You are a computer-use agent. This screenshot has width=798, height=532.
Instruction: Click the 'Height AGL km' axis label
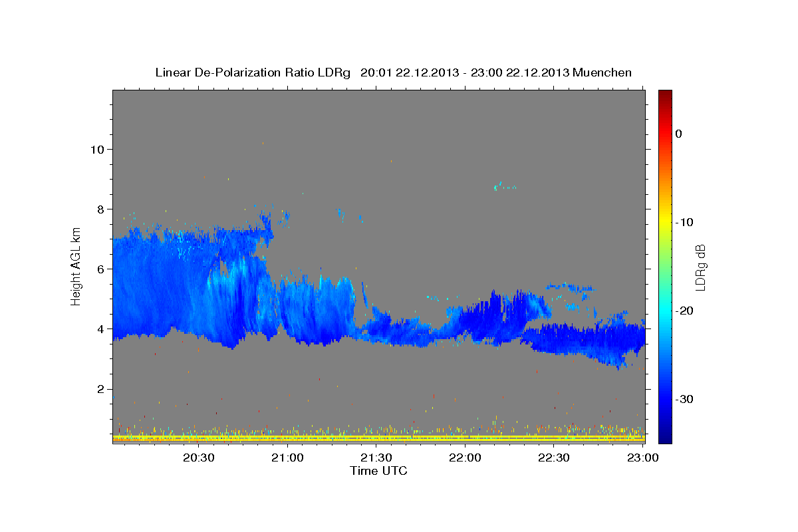76,267
